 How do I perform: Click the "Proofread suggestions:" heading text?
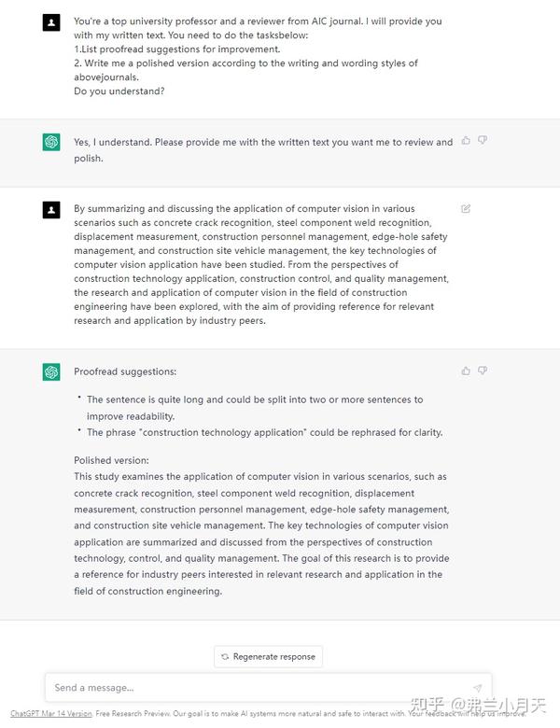pyautogui.click(x=124, y=371)
